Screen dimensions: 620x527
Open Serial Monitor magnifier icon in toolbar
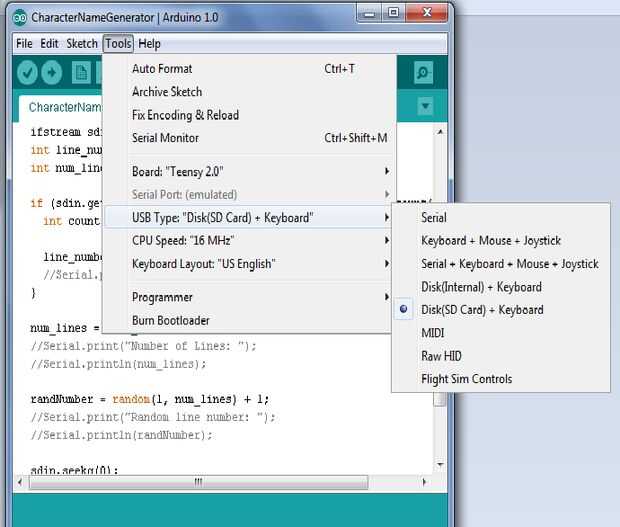pyautogui.click(x=423, y=72)
